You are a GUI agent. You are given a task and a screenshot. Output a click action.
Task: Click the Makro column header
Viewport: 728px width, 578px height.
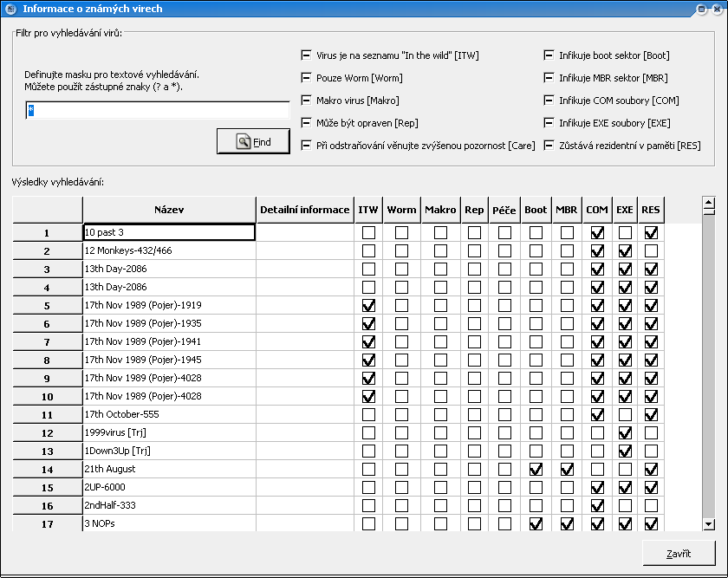(x=440, y=210)
